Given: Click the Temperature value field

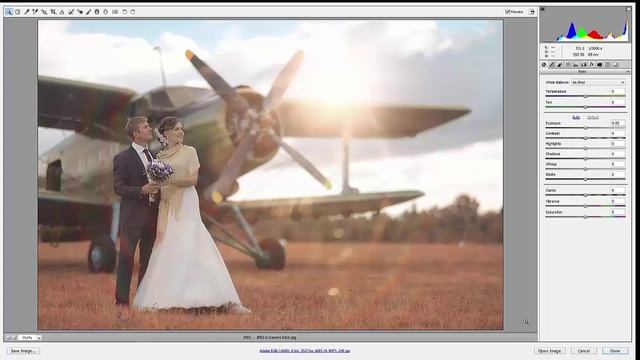Looking at the screenshot, I should tap(617, 91).
